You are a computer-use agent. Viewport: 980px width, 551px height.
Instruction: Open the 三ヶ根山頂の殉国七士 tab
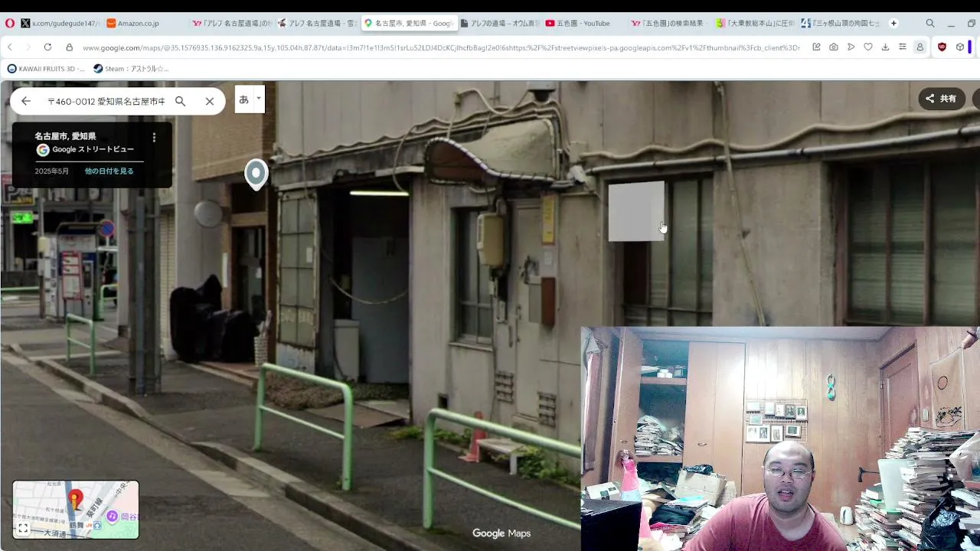pos(841,23)
